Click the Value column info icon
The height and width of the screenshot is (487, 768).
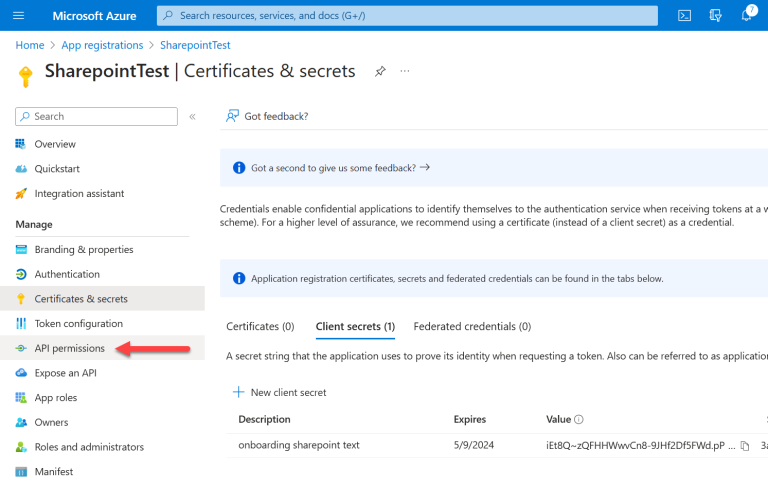click(x=579, y=420)
